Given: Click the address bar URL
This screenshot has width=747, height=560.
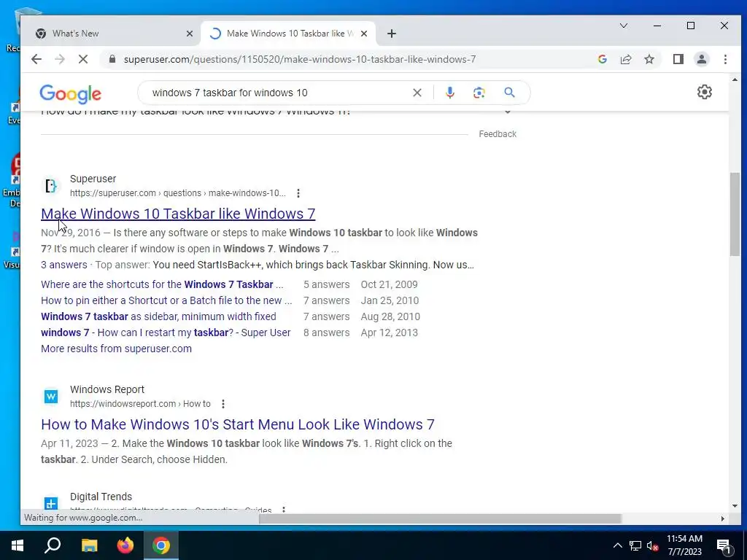Looking at the screenshot, I should (x=300, y=59).
